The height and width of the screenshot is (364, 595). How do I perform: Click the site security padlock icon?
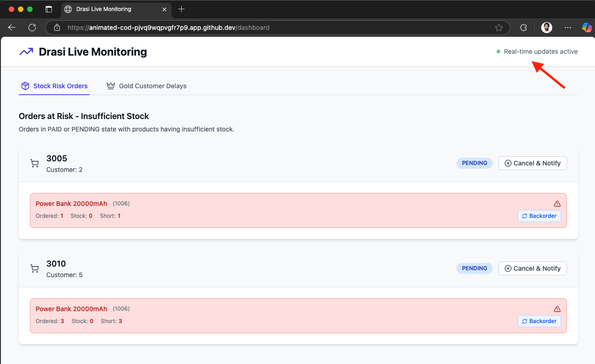click(56, 28)
